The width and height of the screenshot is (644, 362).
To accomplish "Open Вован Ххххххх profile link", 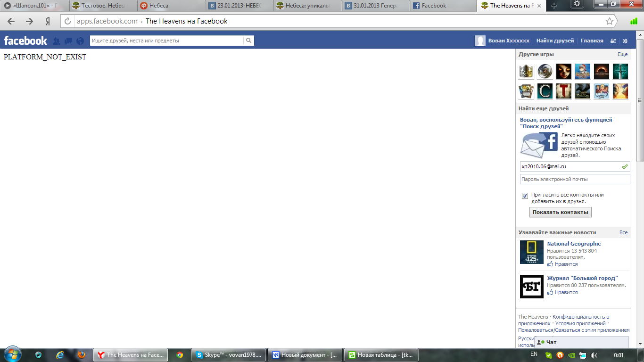I will click(509, 41).
